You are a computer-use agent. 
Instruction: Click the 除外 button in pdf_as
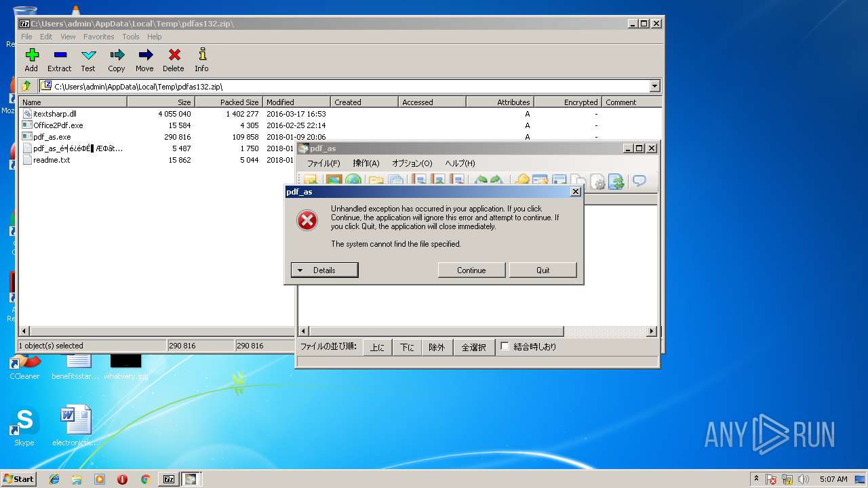pos(437,347)
